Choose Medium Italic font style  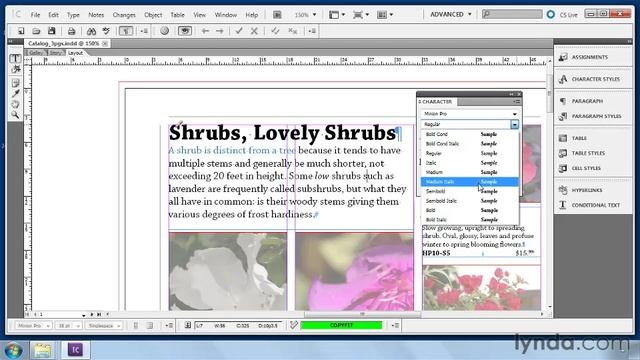coord(470,182)
